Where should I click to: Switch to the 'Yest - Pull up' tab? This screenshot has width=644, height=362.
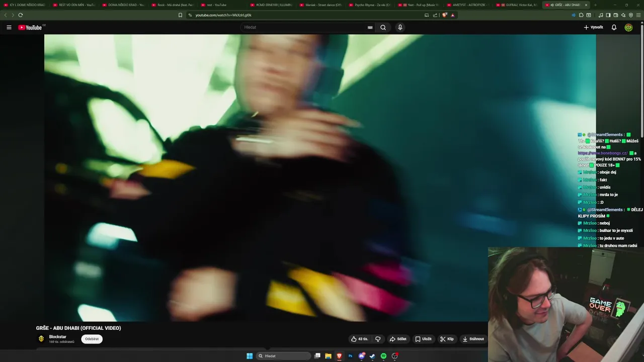coord(419,5)
